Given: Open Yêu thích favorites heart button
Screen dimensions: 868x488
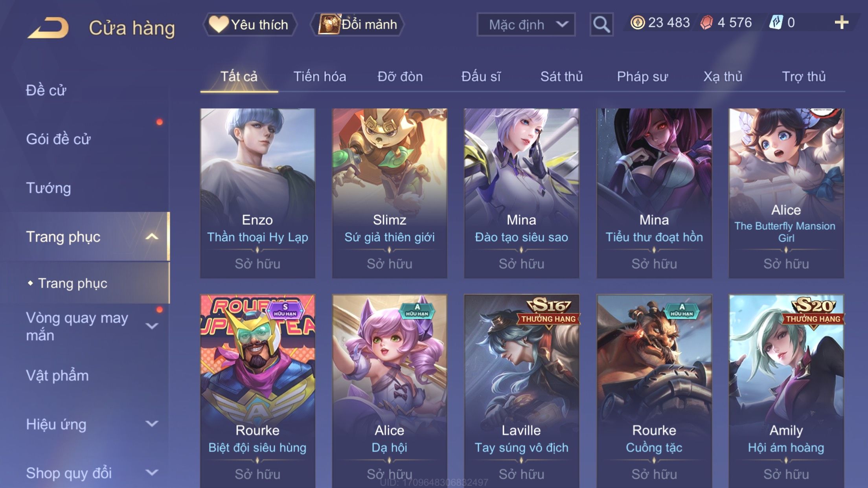Looking at the screenshot, I should click(x=250, y=24).
